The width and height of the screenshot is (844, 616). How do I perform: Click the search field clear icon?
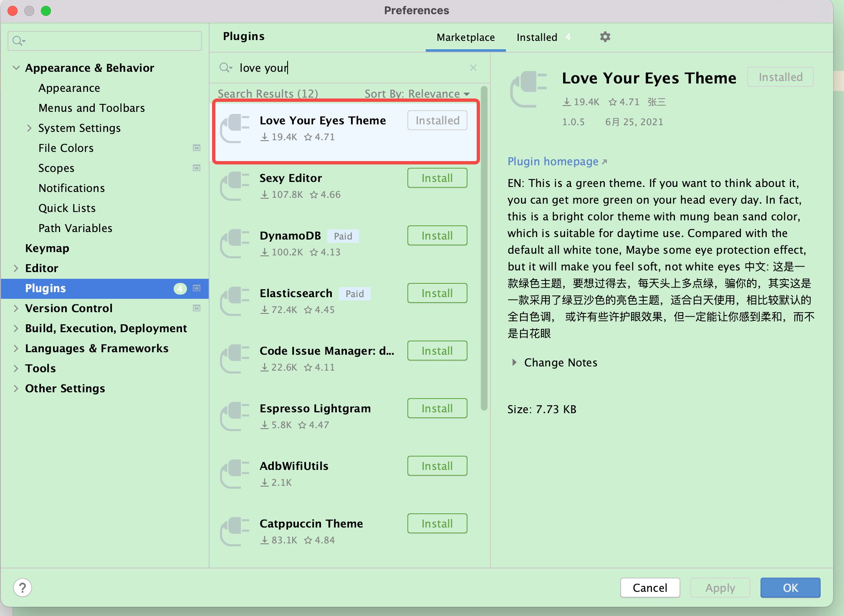(474, 68)
